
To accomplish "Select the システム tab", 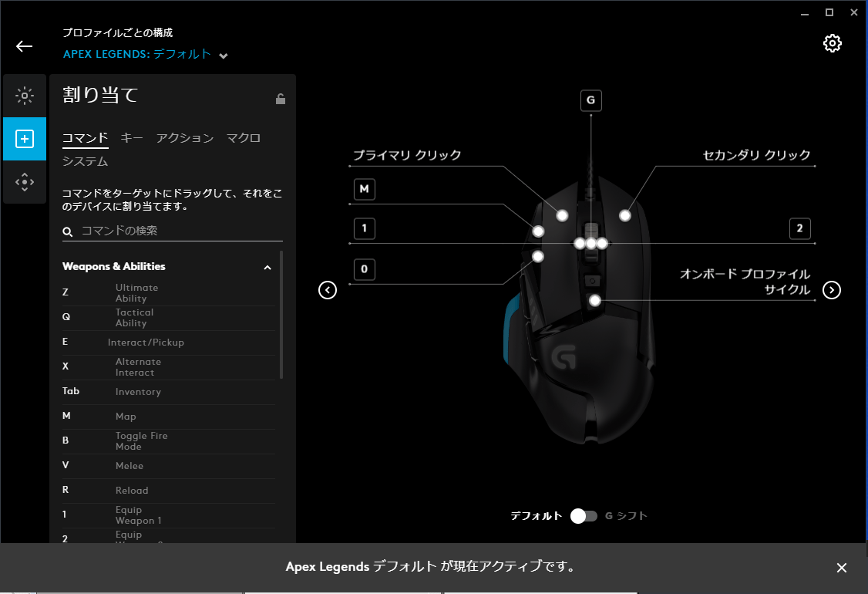I will pos(85,161).
